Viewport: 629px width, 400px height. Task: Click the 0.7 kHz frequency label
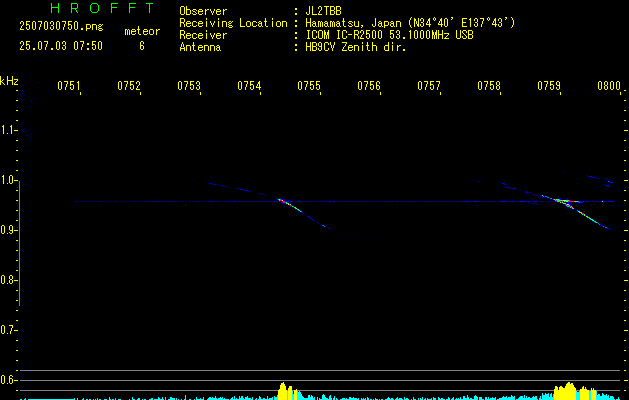tap(8, 330)
